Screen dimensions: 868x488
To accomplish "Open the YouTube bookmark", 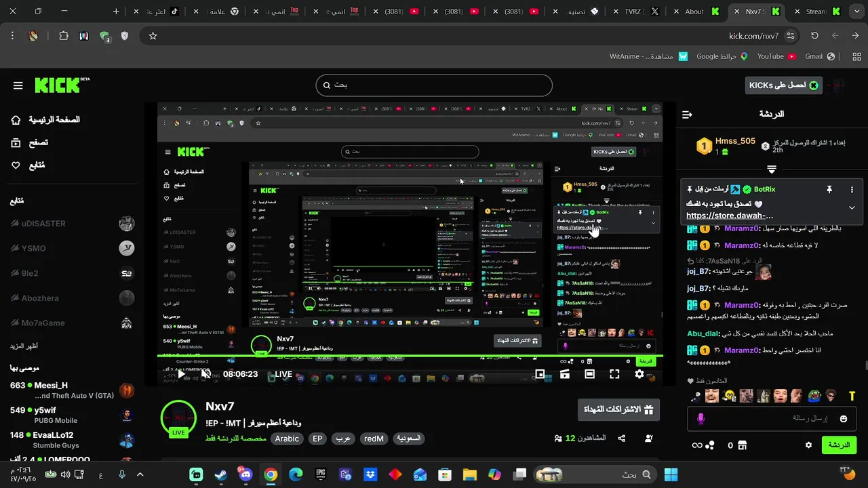I will tap(776, 56).
